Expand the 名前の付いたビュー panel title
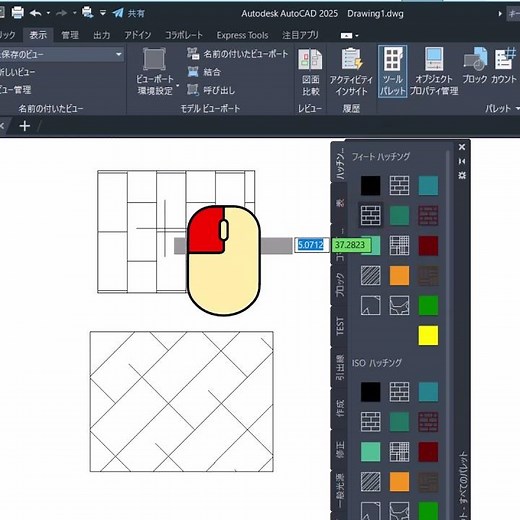The image size is (520, 520). coord(51,108)
